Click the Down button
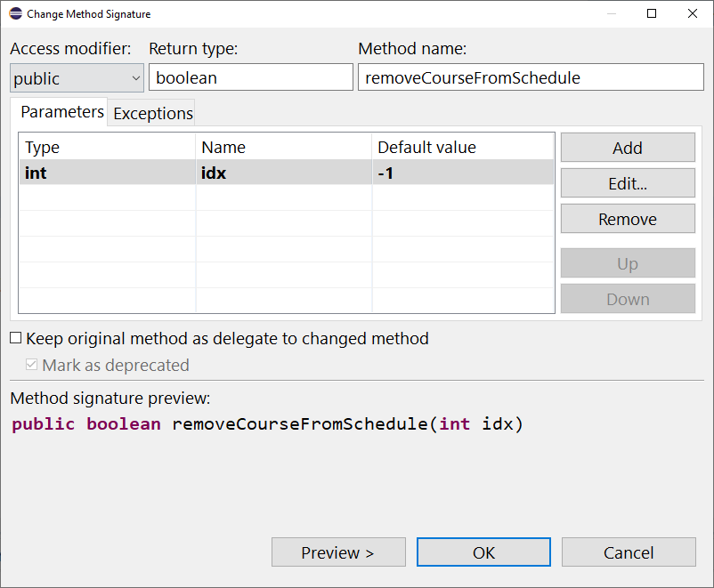Image resolution: width=714 pixels, height=588 pixels. 627,298
